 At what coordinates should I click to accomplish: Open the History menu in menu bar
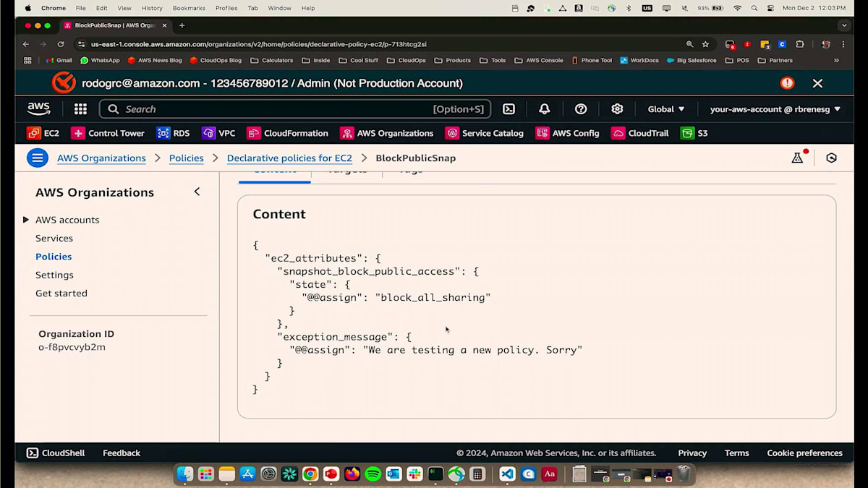coord(152,8)
